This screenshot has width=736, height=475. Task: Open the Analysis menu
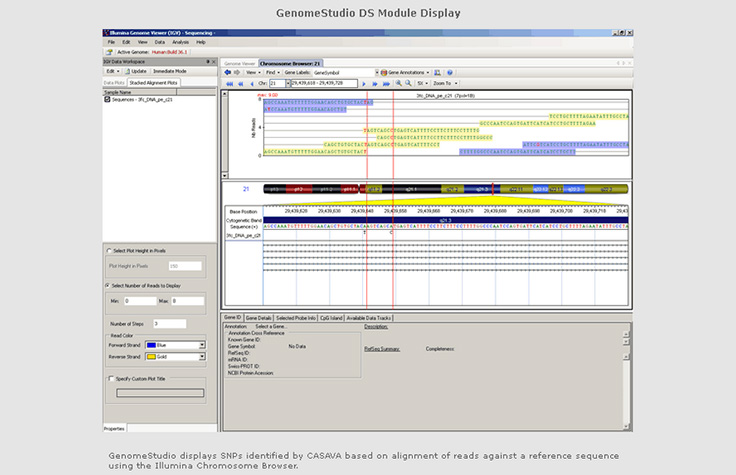coord(179,42)
